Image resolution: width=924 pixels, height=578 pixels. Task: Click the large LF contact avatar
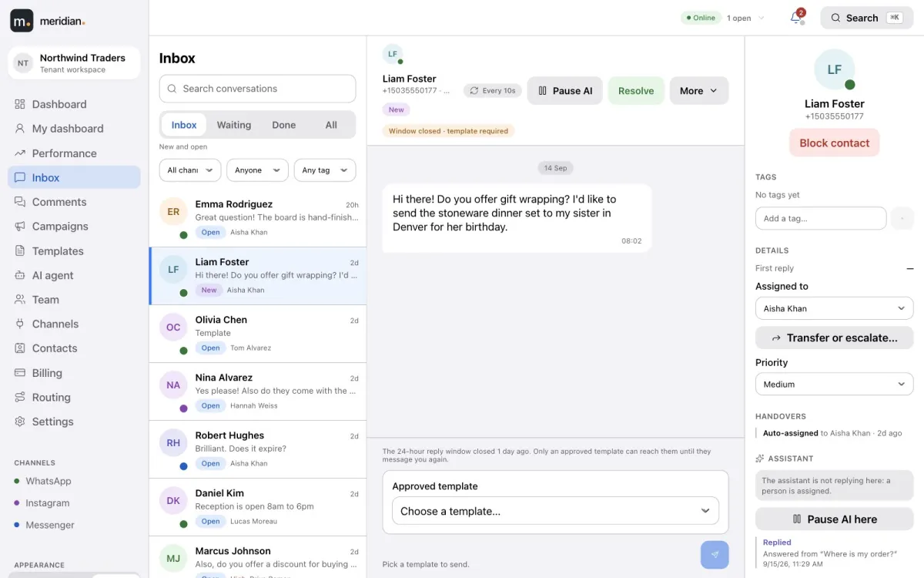(835, 69)
